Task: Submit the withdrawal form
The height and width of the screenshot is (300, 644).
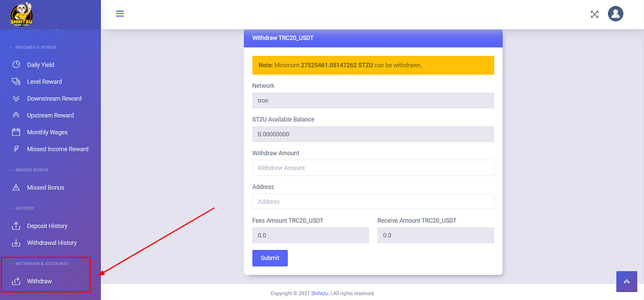Action: [x=270, y=258]
